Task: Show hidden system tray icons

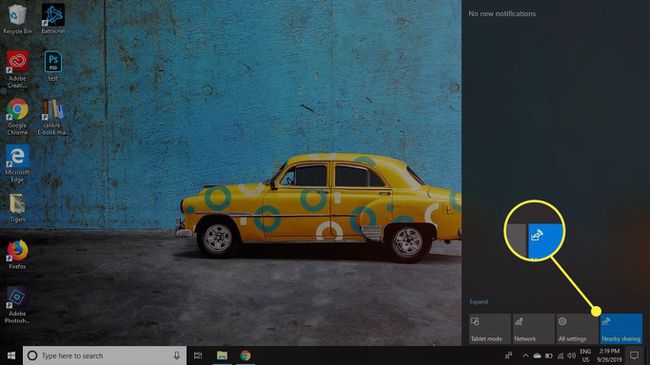Action: tap(525, 355)
